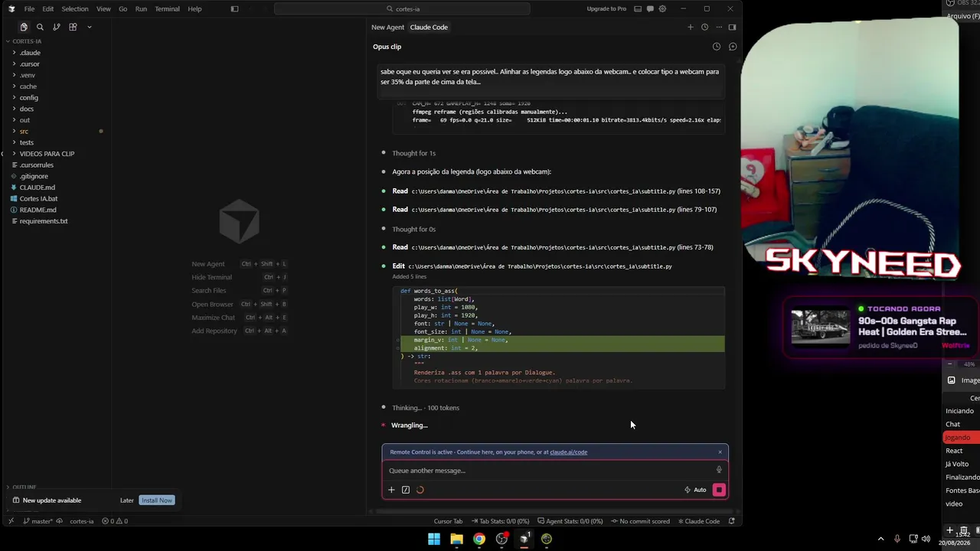Screen dimensions: 980x551
Task: Click the Cursor Tab status item
Action: [x=448, y=521]
